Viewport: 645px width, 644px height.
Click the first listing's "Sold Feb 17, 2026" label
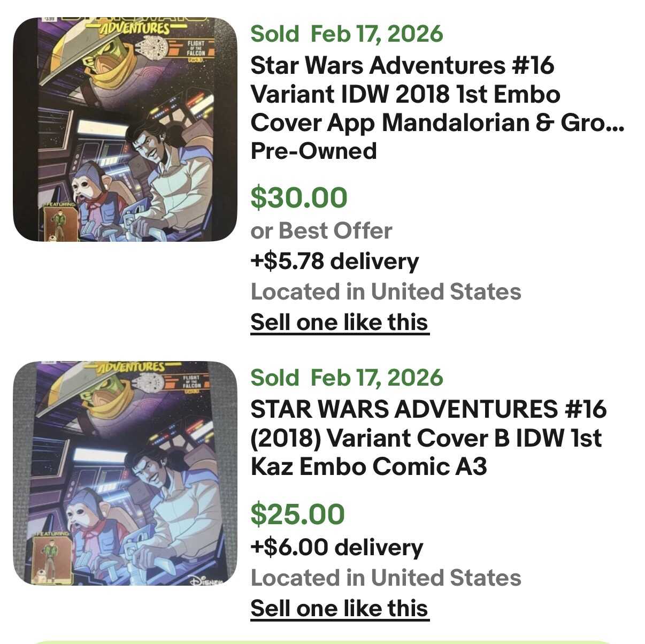pyautogui.click(x=347, y=34)
